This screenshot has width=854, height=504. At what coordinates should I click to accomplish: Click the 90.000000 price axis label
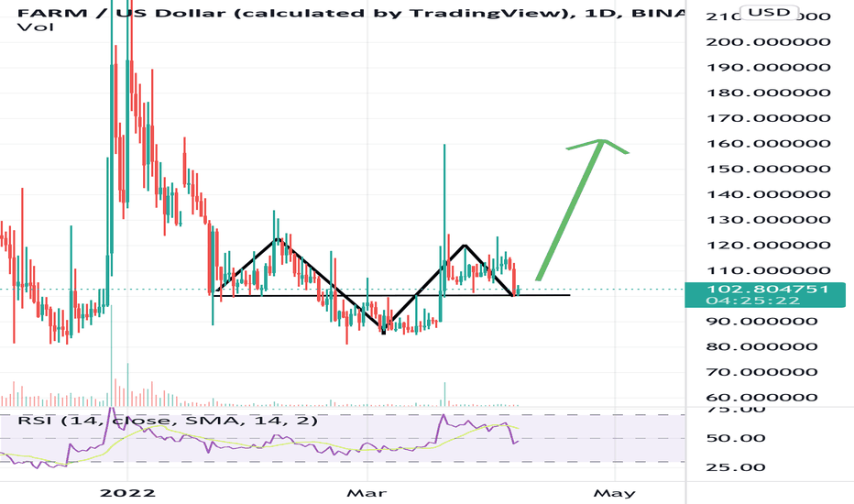(x=762, y=322)
